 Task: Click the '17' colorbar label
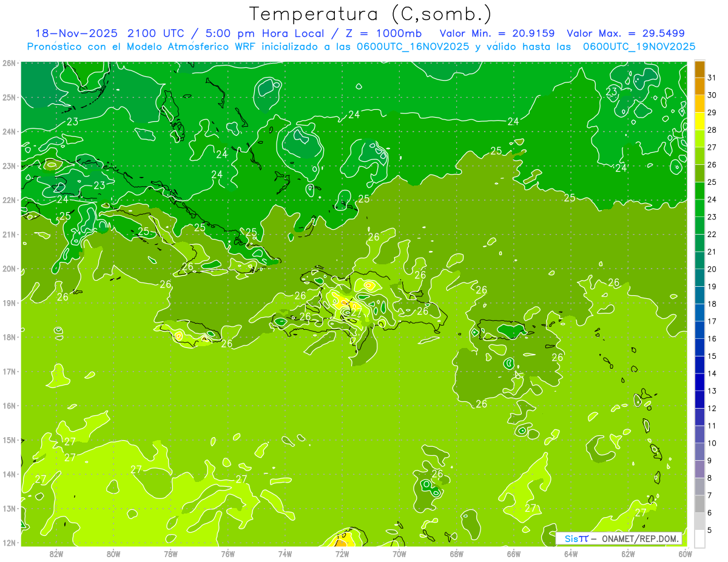point(712,321)
